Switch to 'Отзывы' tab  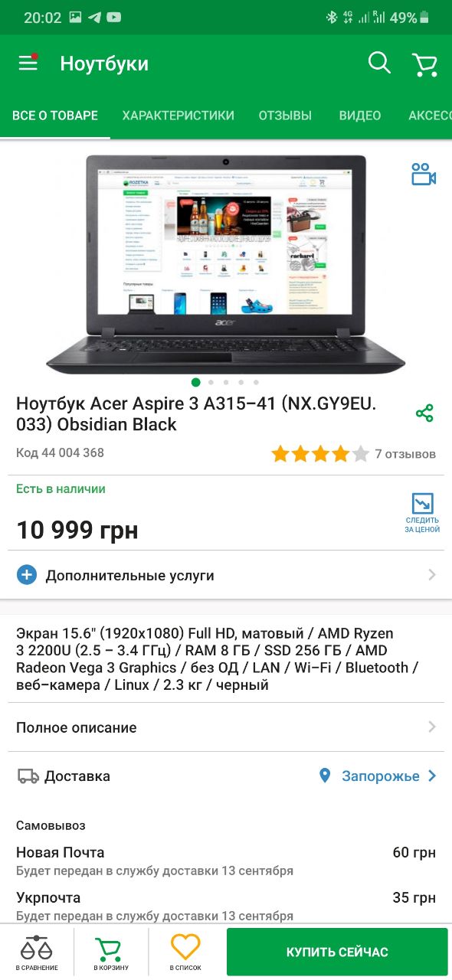click(285, 116)
